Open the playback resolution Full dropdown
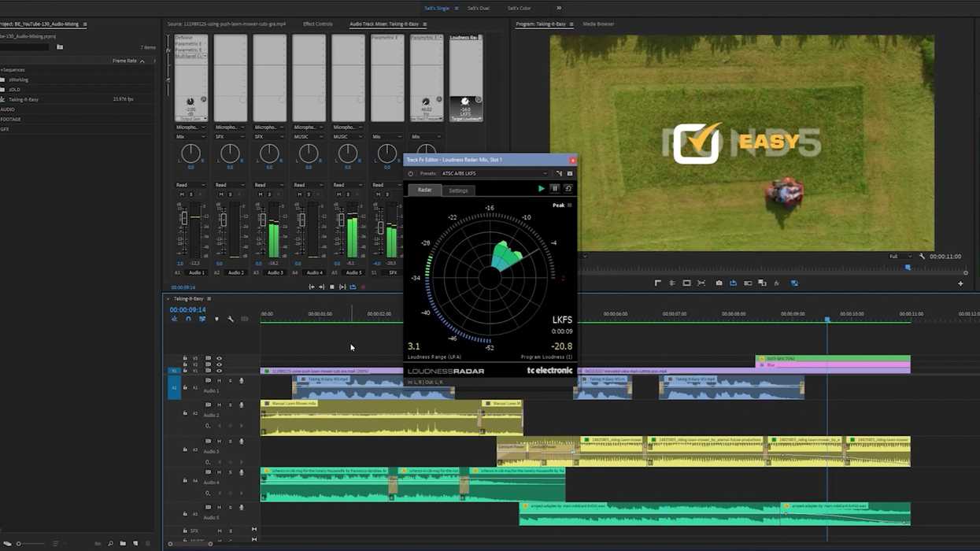 click(x=899, y=257)
